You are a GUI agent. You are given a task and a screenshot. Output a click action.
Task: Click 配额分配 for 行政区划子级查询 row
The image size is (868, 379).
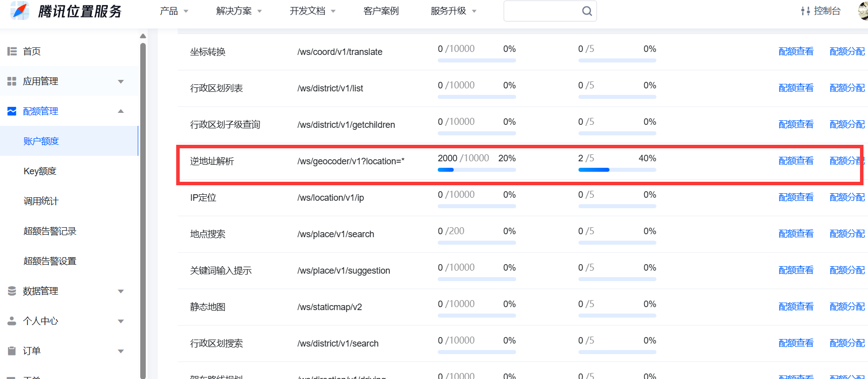[848, 124]
